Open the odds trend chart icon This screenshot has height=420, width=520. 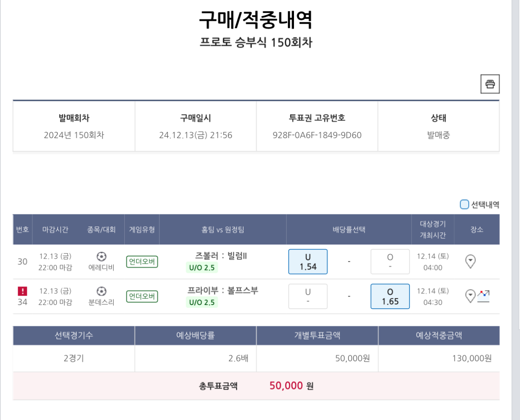[483, 296]
